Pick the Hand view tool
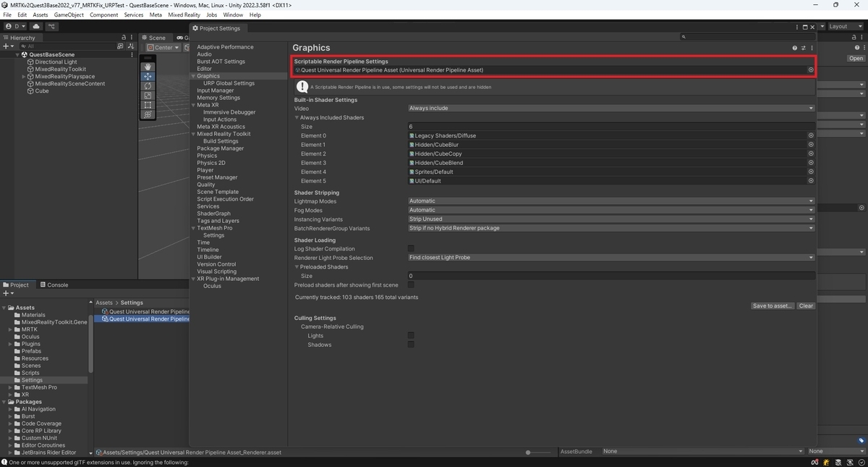The image size is (868, 467). [x=148, y=67]
